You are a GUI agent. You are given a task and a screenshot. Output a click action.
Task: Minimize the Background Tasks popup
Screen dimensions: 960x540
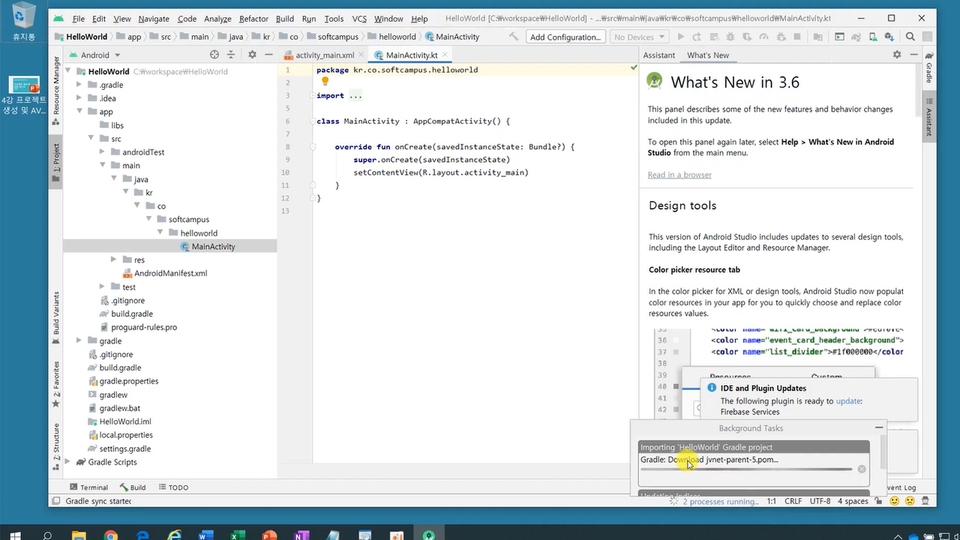click(879, 427)
